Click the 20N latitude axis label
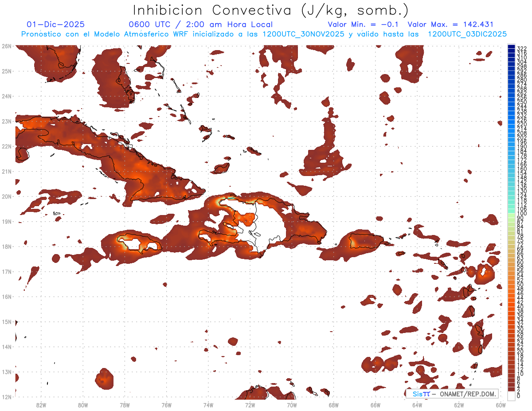The width and height of the screenshot is (532, 411). click(x=6, y=196)
